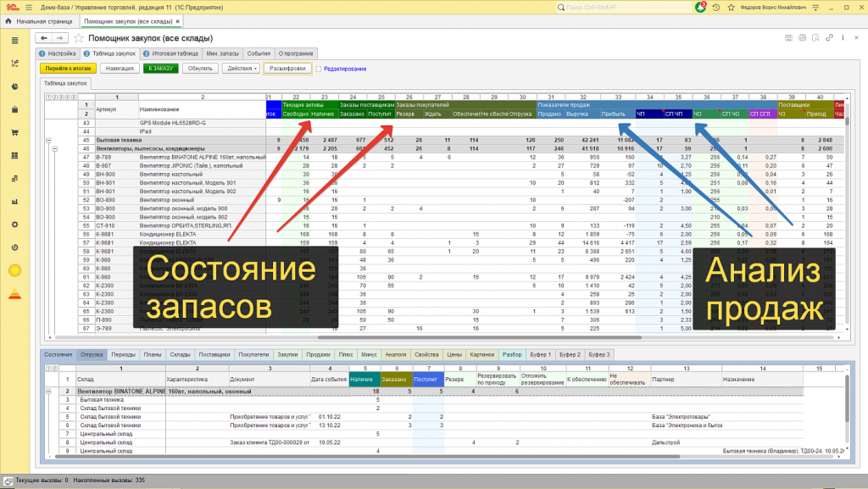Toggle the Редактирование checkbox
The height and width of the screenshot is (489, 868).
click(x=319, y=69)
